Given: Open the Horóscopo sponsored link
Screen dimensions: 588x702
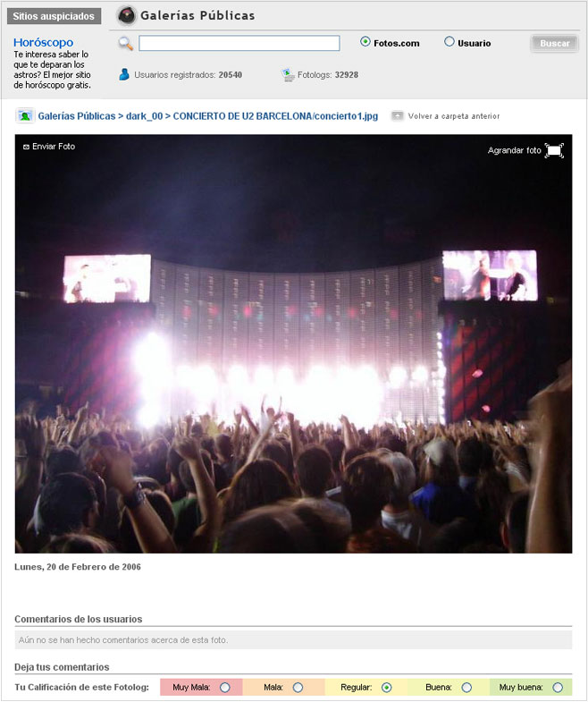Looking at the screenshot, I should coord(44,43).
